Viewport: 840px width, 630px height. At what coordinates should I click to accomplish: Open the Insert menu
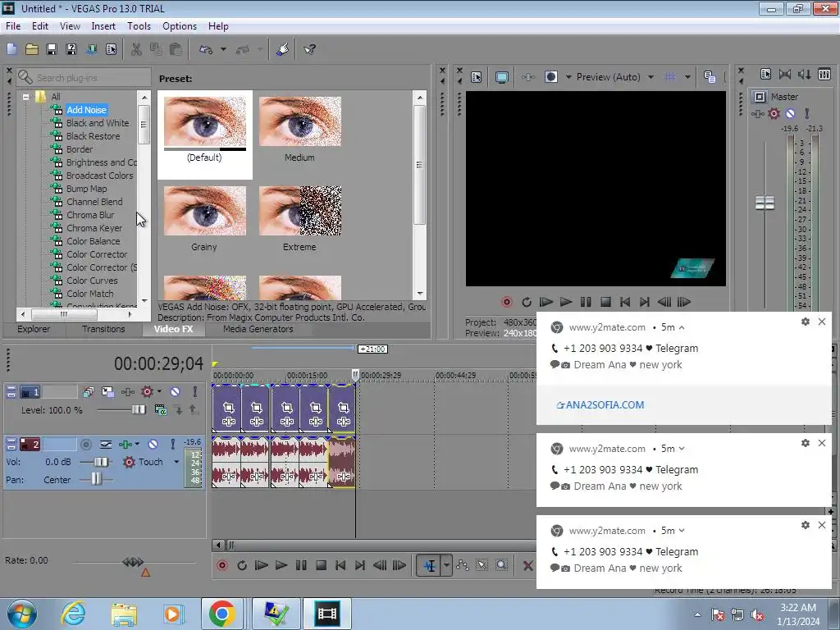tap(103, 26)
